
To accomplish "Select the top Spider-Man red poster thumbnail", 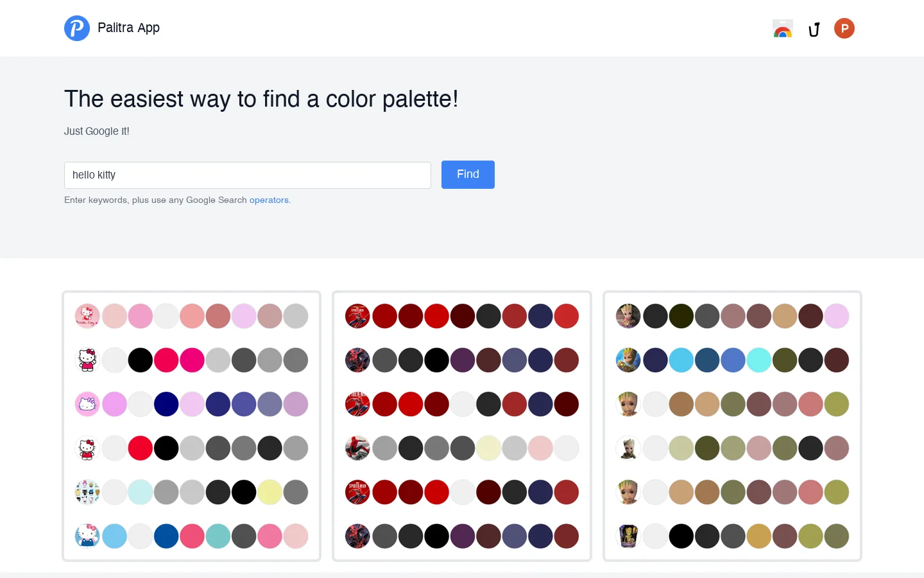I will (x=357, y=316).
